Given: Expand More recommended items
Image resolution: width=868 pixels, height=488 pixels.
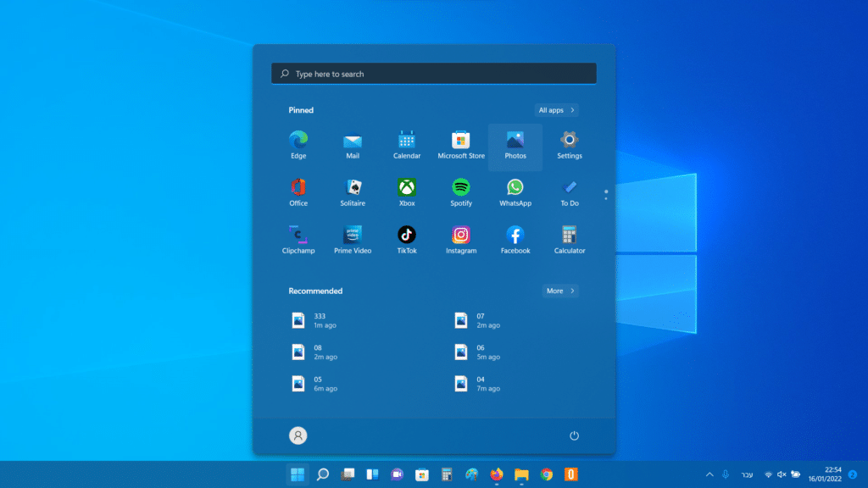Looking at the screenshot, I should point(560,291).
